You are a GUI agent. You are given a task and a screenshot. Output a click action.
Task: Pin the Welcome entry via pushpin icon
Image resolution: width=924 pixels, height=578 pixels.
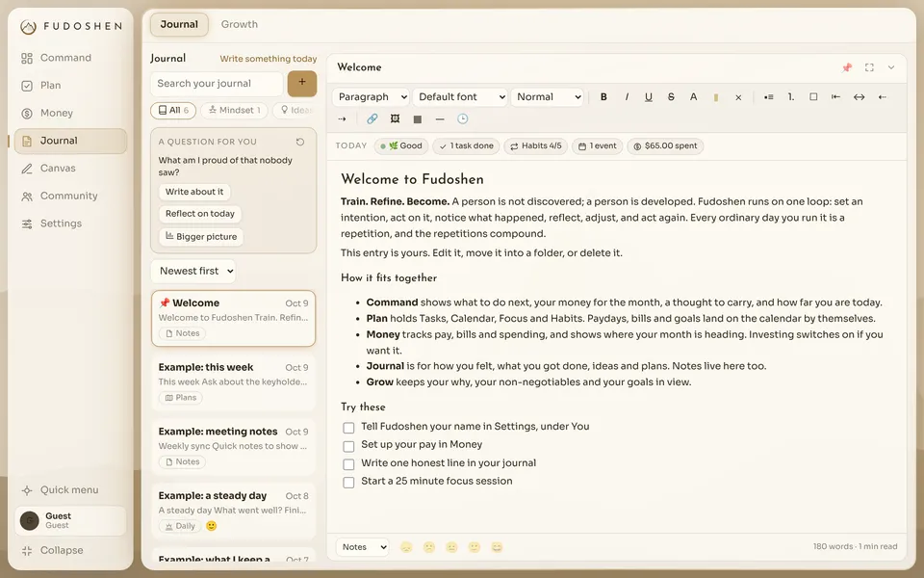click(x=847, y=67)
